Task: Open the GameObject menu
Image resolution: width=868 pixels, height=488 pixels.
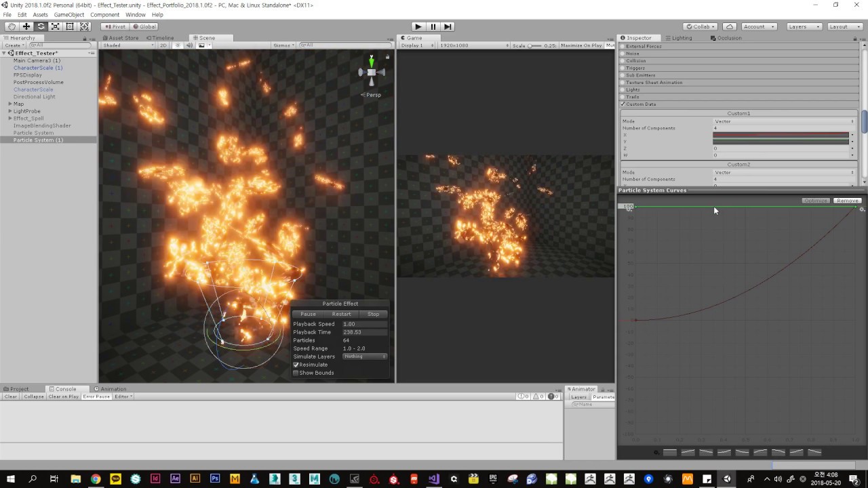Action: (69, 14)
